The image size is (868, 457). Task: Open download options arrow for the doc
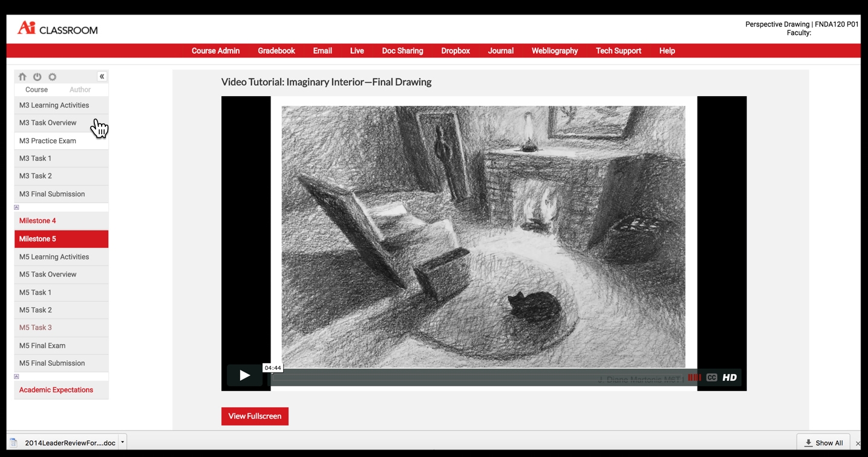[x=122, y=442]
